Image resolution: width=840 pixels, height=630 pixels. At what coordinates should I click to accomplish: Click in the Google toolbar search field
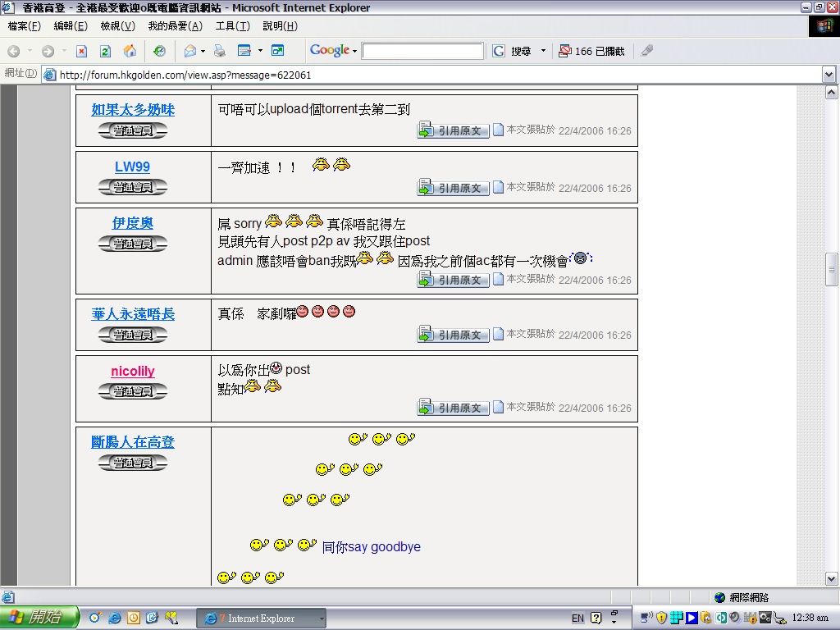click(x=422, y=51)
